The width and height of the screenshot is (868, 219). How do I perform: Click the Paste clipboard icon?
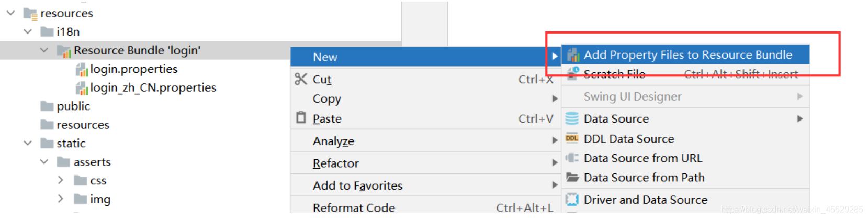point(301,118)
